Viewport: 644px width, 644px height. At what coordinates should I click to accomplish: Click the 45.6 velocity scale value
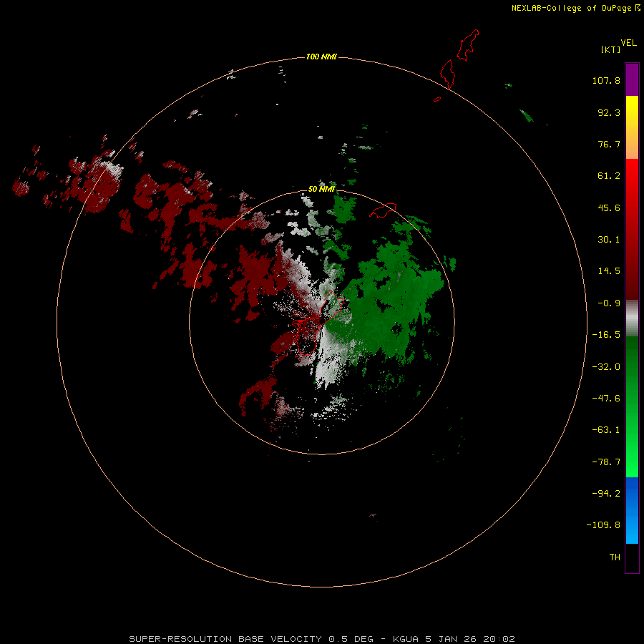pos(609,208)
